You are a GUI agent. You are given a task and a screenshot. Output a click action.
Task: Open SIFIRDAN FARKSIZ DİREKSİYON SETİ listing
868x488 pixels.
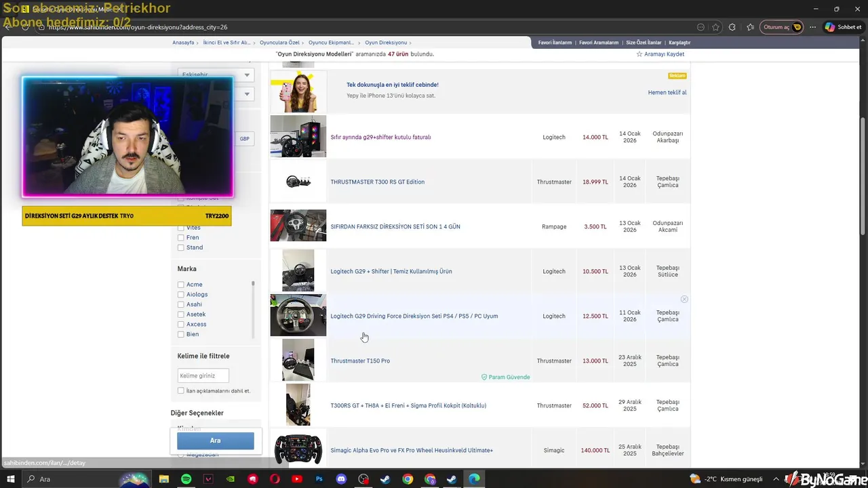coord(395,226)
